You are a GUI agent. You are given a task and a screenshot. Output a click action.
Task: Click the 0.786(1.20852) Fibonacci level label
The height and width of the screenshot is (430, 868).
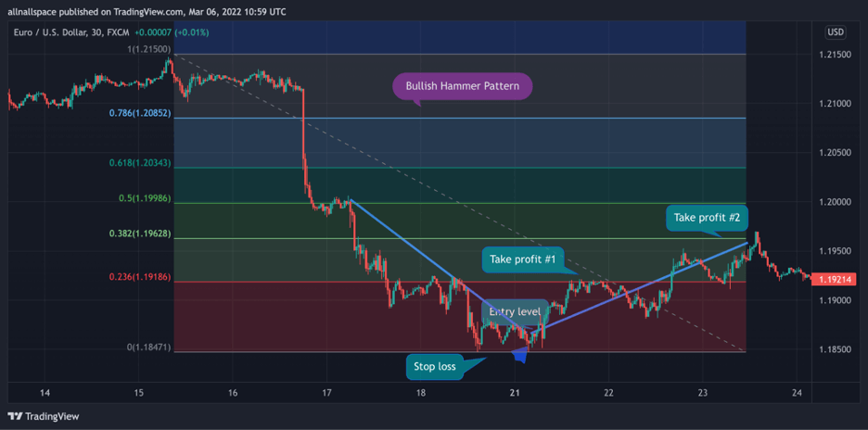pyautogui.click(x=140, y=113)
